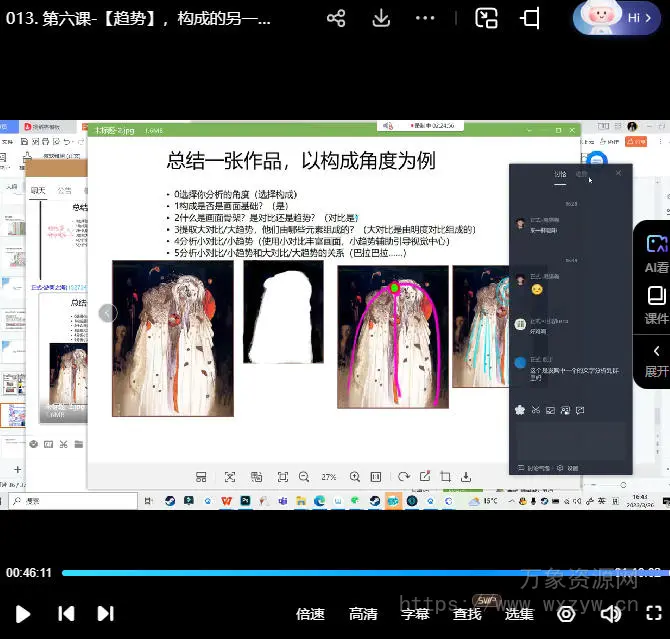The image size is (670, 639).
Task: Open the 倍速 playback speed menu
Action: click(310, 614)
